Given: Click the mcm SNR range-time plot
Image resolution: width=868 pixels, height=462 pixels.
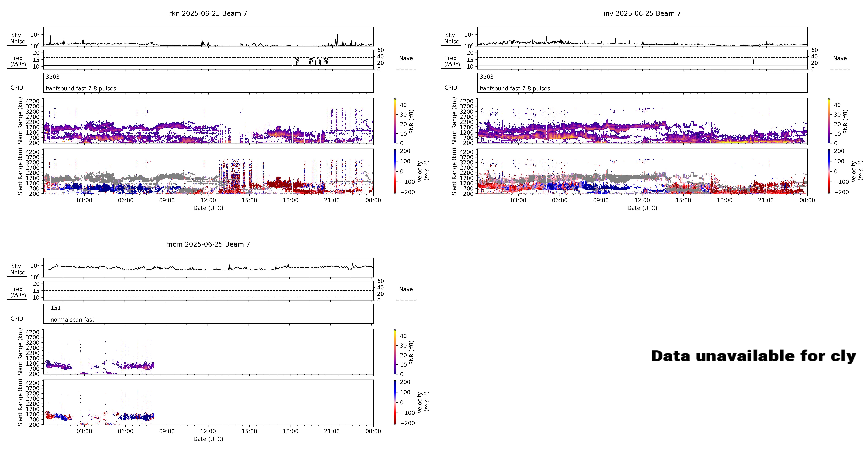Looking at the screenshot, I should [x=208, y=351].
